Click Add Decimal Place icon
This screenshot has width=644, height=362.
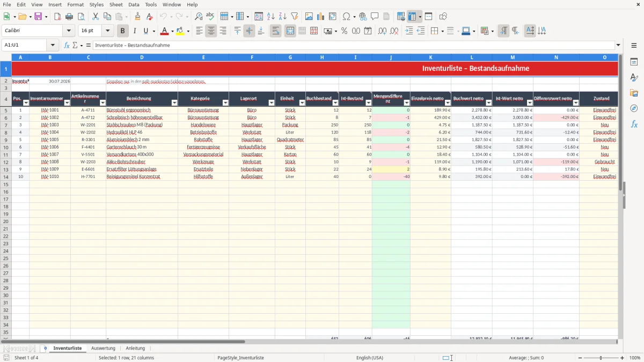click(x=383, y=31)
